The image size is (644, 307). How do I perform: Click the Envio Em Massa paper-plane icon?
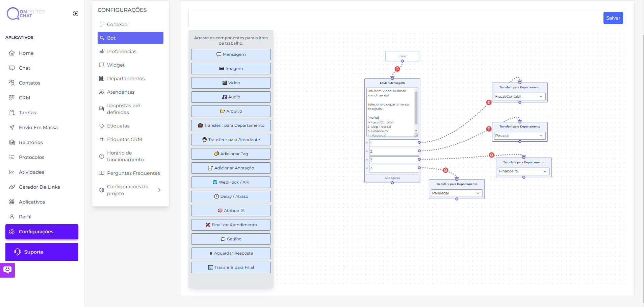tap(12, 127)
